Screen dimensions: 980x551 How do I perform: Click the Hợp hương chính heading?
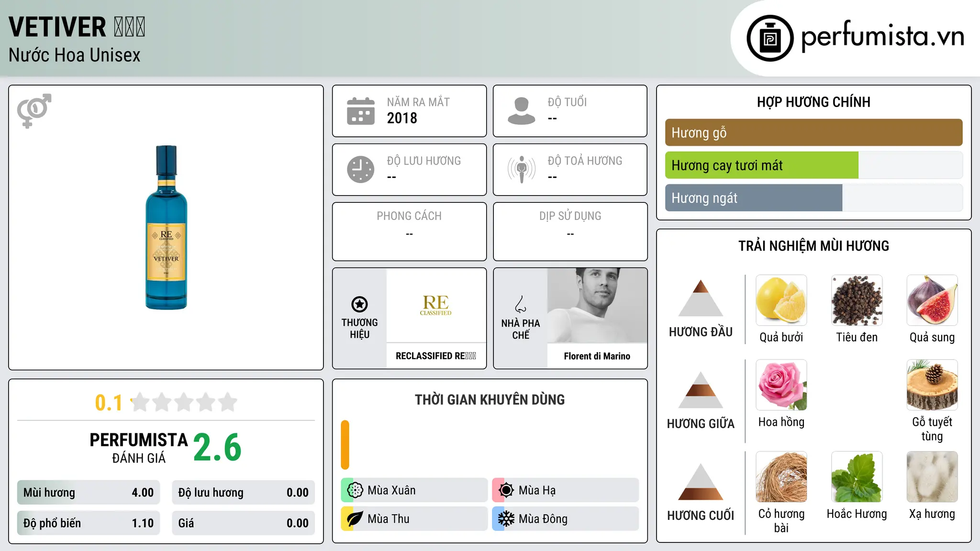tap(813, 102)
